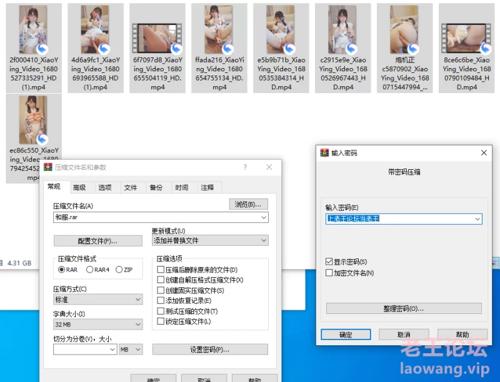The height and width of the screenshot is (382, 500).
Task: Expand the 压缩方式 compression method dropdown
Action: (98, 300)
